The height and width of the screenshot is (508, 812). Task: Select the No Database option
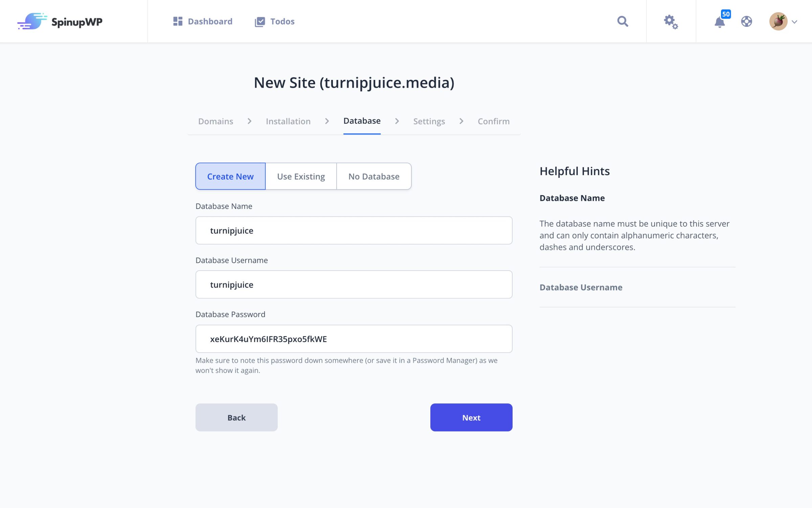tap(374, 175)
